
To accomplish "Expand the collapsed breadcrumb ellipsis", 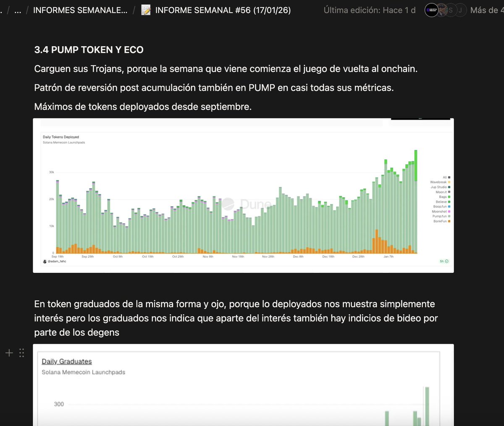I will tap(18, 10).
